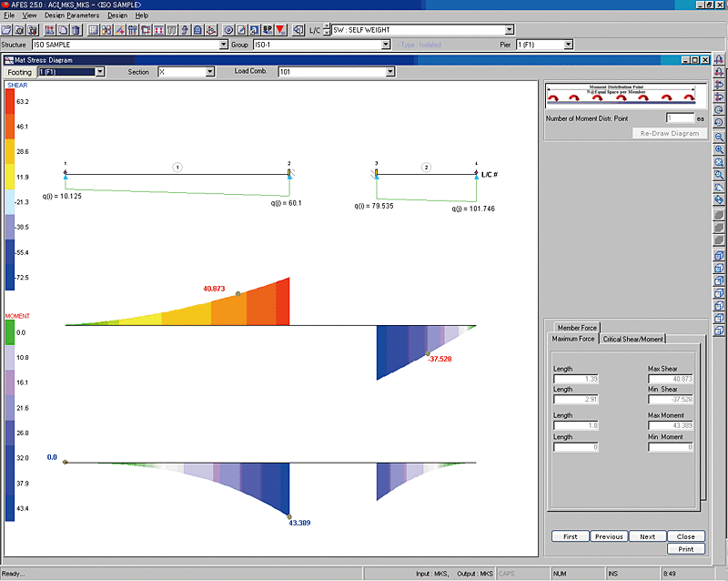
Task: Open the Design Parameters menu
Action: [x=72, y=15]
